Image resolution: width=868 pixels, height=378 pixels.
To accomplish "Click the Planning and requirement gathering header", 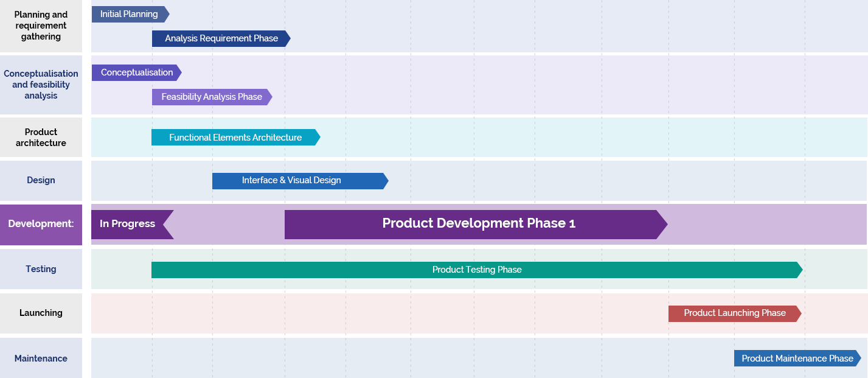I will pyautogui.click(x=41, y=26).
